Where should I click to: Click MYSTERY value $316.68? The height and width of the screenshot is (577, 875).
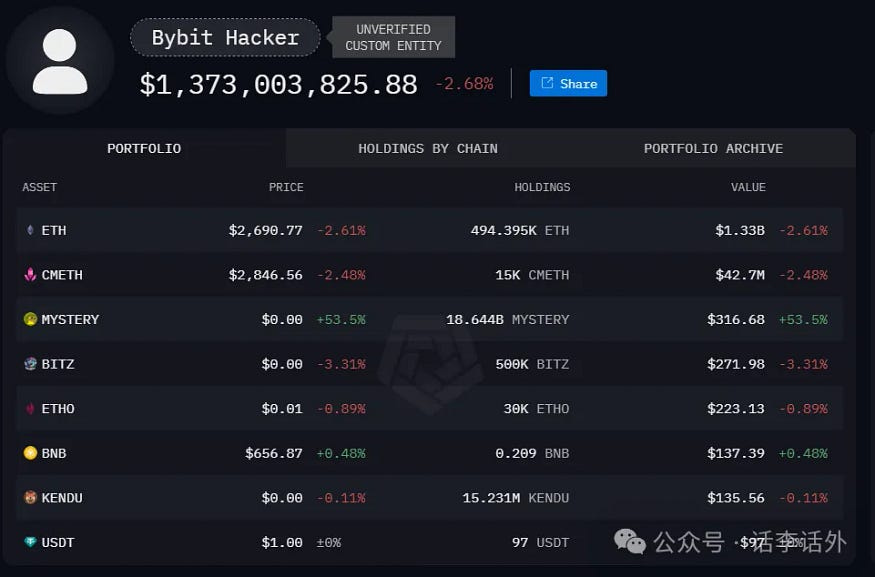(736, 319)
